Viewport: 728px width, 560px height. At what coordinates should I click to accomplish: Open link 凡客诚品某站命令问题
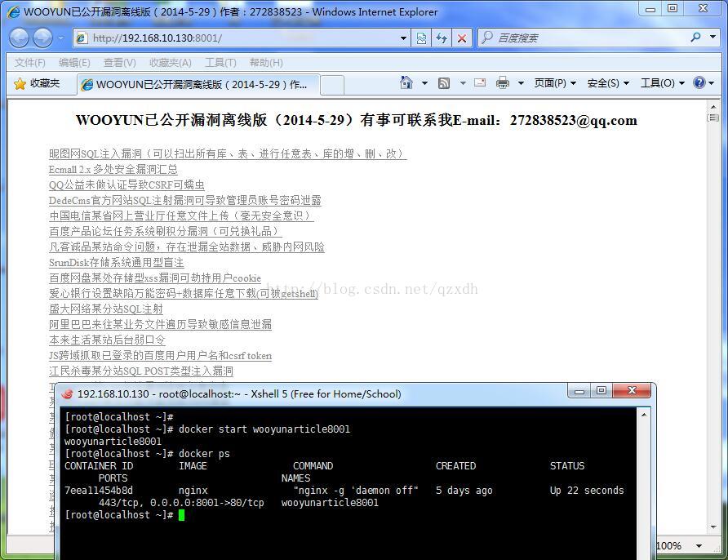click(x=187, y=247)
